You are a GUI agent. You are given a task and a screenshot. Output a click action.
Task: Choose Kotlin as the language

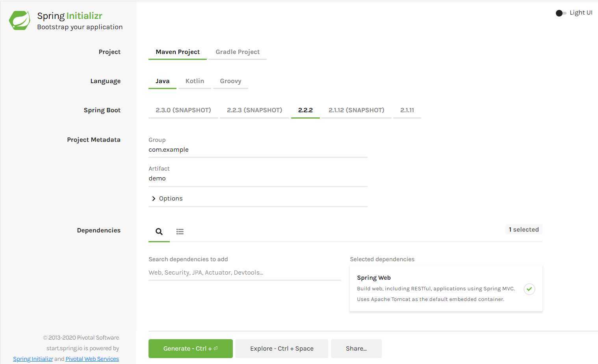pyautogui.click(x=195, y=81)
